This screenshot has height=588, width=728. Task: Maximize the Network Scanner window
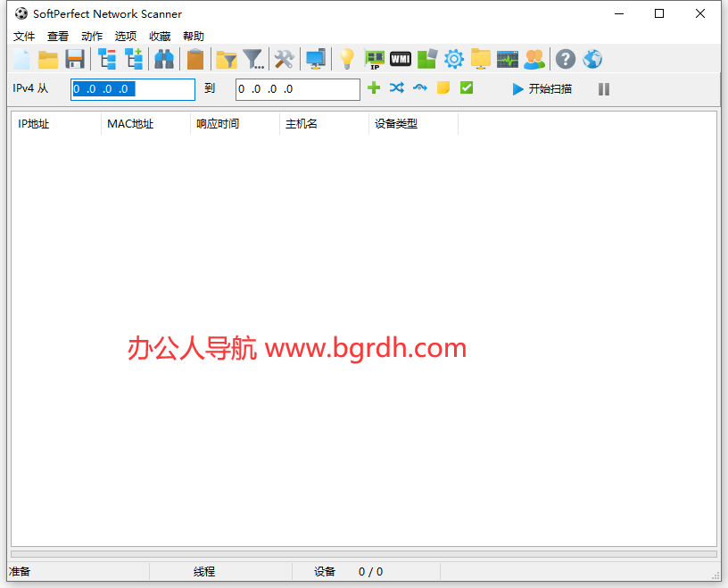tap(659, 13)
